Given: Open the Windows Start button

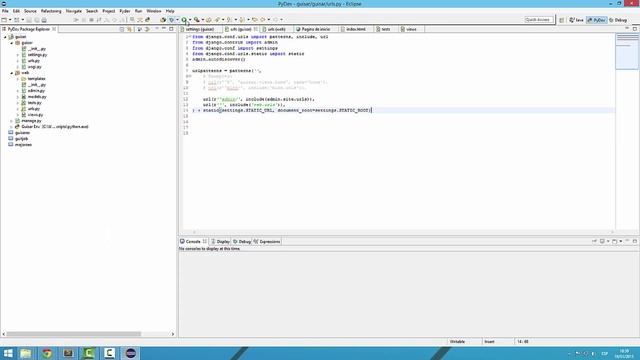Looking at the screenshot, I should (8, 353).
